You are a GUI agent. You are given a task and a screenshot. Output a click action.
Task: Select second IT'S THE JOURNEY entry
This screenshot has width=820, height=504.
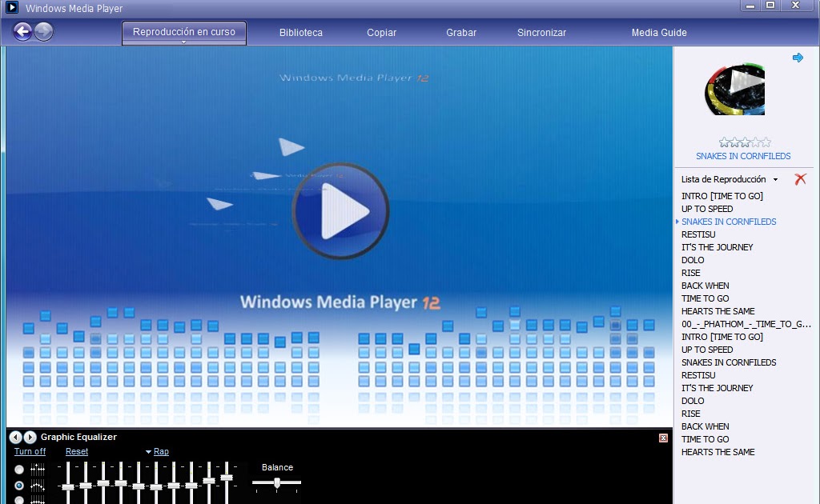[x=717, y=388]
